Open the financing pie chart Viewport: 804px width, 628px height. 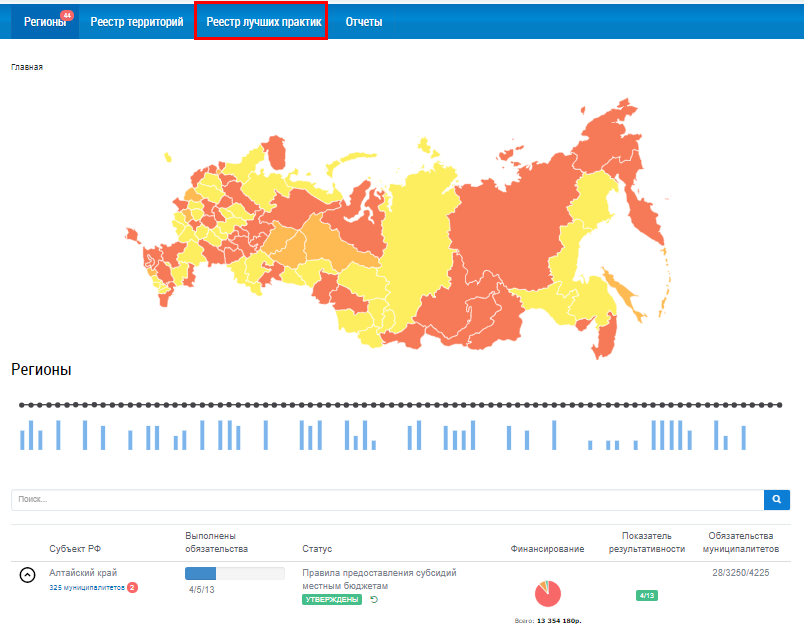[547, 594]
